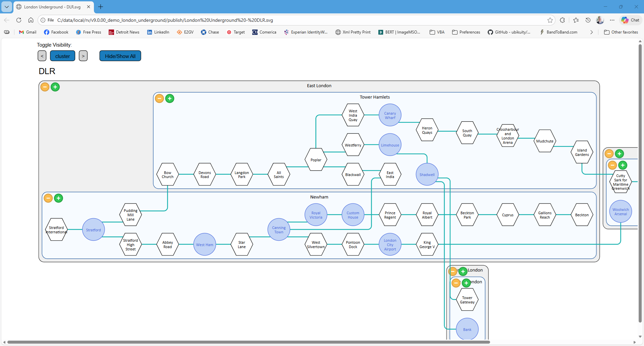Image resolution: width=644 pixels, height=346 pixels.
Task: Open the Gmail bookmark
Action: coord(28,32)
